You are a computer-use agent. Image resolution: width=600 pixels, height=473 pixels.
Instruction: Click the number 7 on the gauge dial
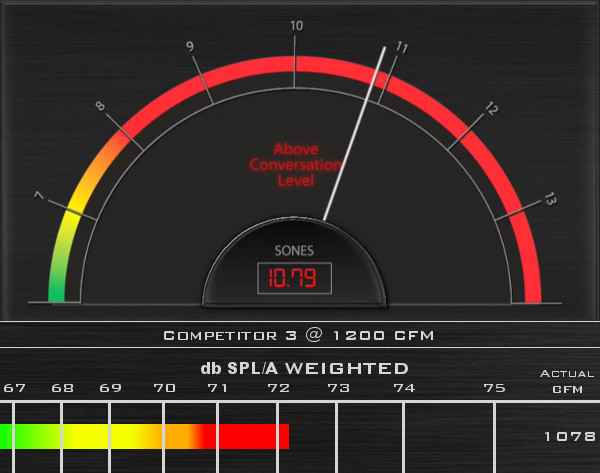tap(40, 197)
